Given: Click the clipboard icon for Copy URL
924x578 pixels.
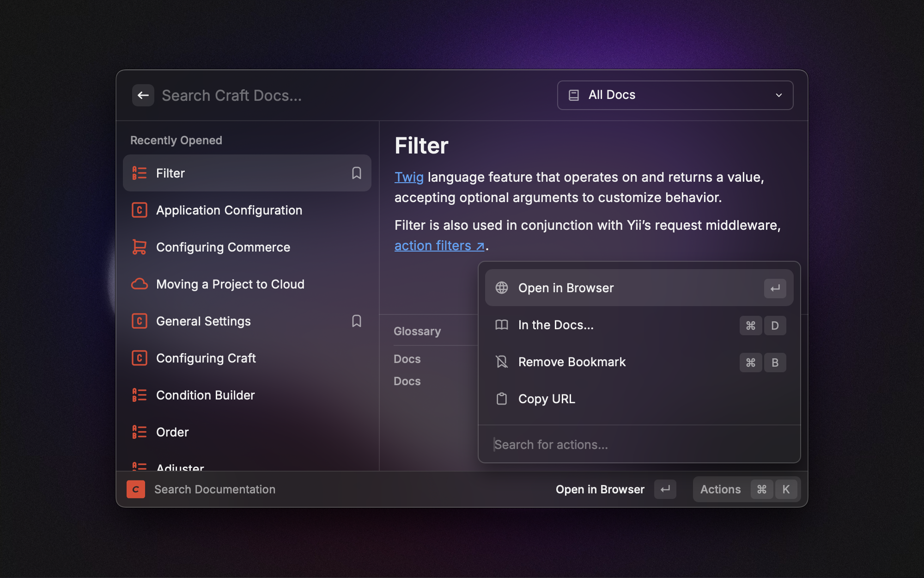Looking at the screenshot, I should point(502,399).
